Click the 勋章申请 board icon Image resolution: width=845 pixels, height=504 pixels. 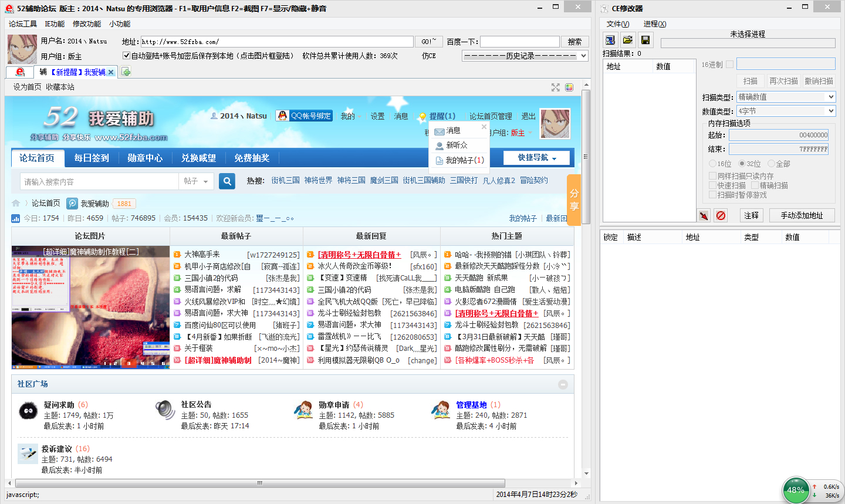coord(303,410)
